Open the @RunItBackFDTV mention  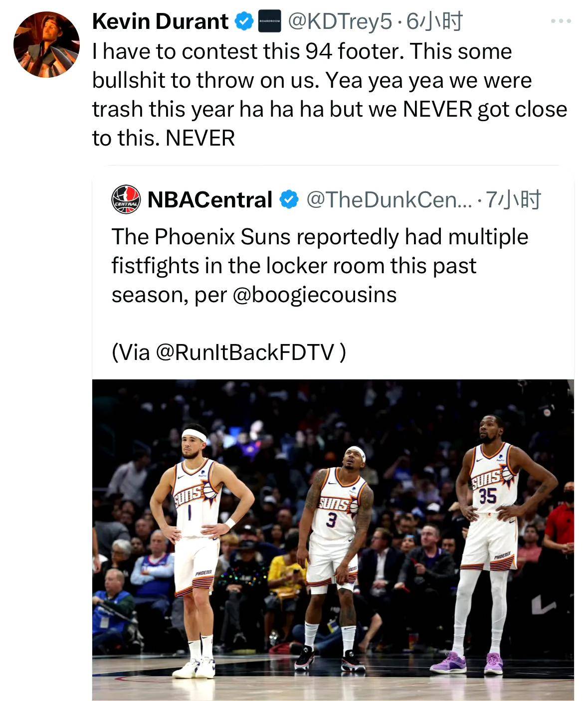[x=244, y=352]
